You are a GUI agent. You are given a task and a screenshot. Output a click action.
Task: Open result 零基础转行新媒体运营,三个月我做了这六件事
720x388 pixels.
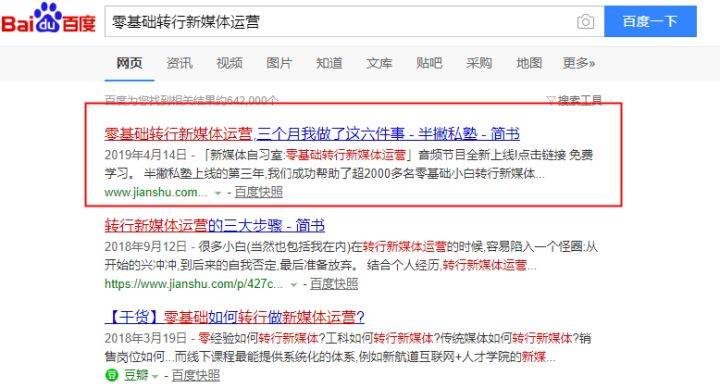(x=312, y=134)
